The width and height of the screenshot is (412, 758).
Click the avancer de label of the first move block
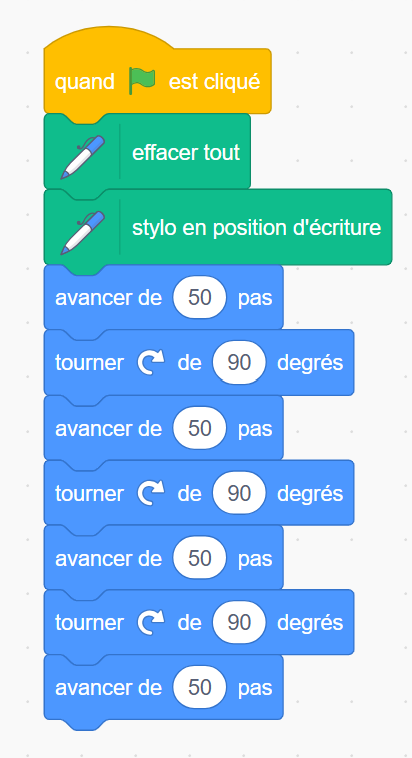point(108,298)
